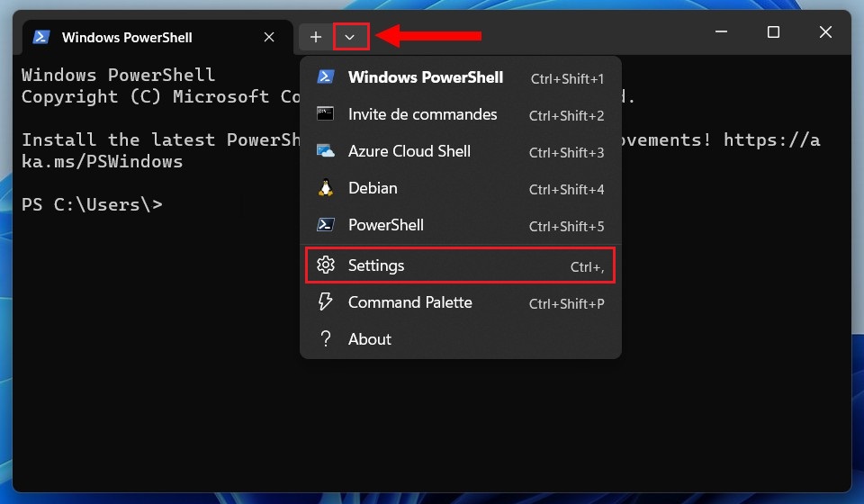Click the Ctrl+, shortcut label
Viewport: 864px width, 504px height.
(588, 267)
